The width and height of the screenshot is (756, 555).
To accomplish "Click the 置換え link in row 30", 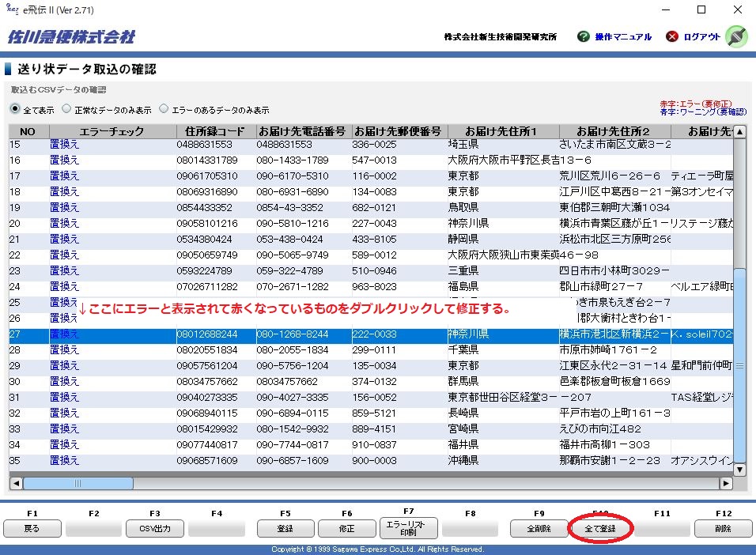I will (x=64, y=381).
